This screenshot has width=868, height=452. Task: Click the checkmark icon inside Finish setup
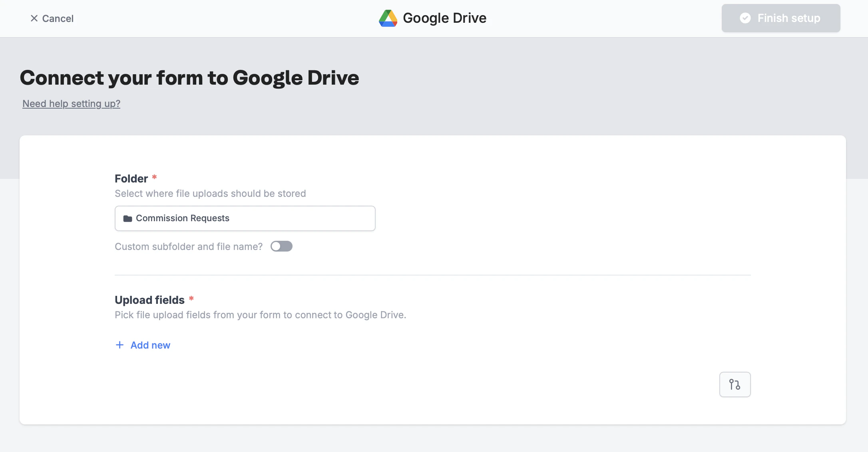(x=746, y=18)
